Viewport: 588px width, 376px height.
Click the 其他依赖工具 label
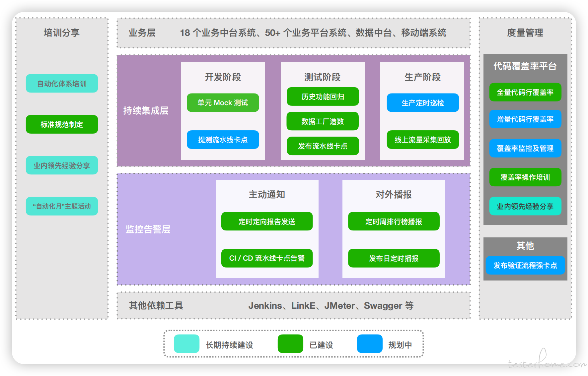[x=156, y=305]
